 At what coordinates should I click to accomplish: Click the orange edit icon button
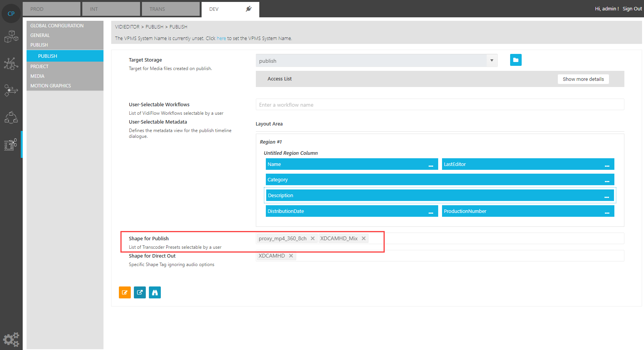coord(125,293)
